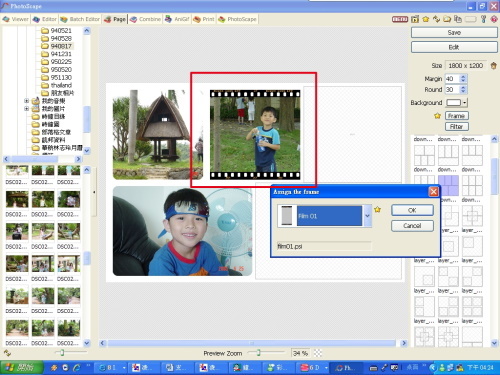This screenshot has width=500, height=375.
Task: Click folder tree horizontal scroll right arrow
Action: 78,159
